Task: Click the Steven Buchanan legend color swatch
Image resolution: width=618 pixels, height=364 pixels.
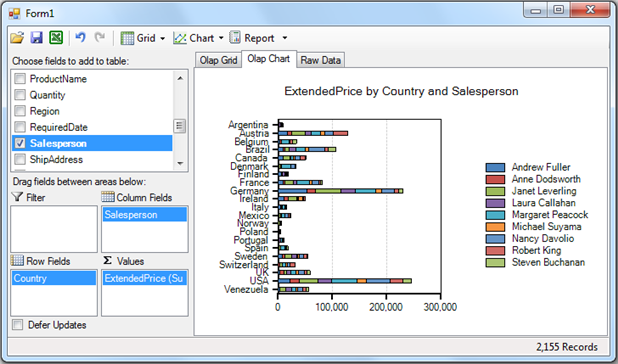Action: [495, 262]
